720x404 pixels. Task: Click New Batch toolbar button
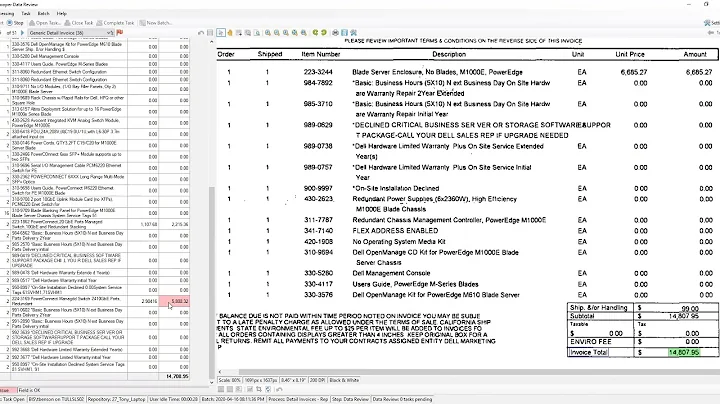[156, 22]
